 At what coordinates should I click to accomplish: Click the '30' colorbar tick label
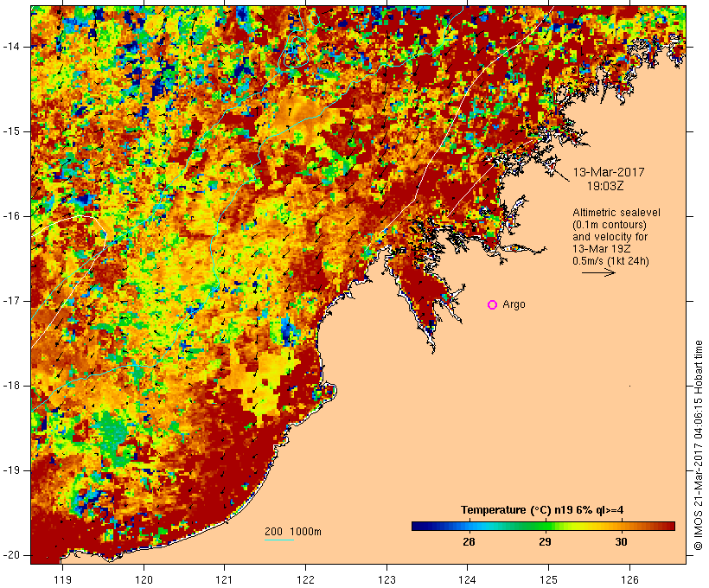click(622, 542)
